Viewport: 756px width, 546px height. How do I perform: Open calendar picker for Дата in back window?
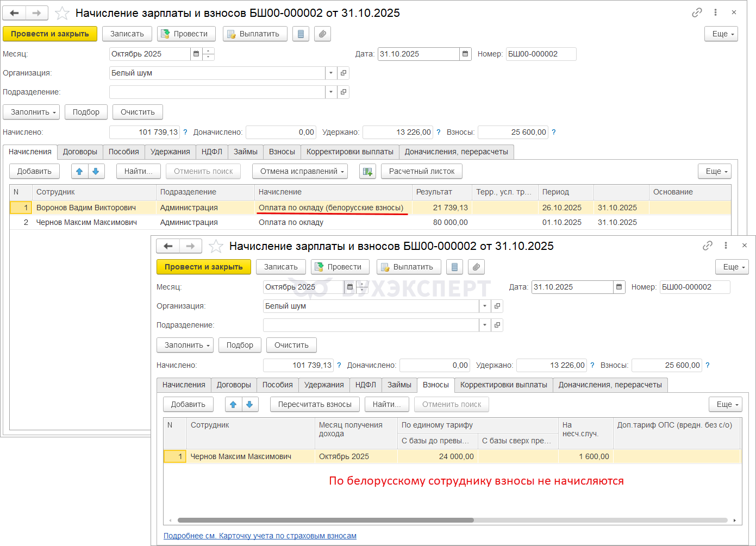pos(465,54)
